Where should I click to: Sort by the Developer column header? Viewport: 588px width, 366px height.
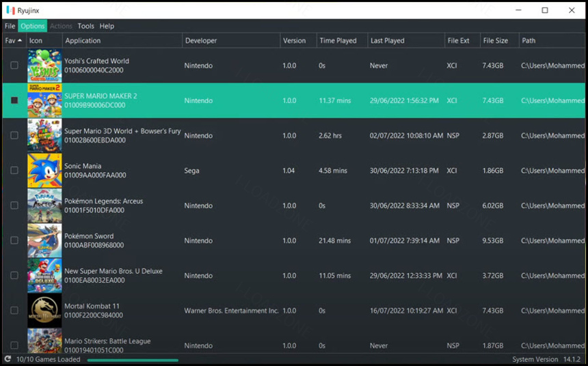231,40
